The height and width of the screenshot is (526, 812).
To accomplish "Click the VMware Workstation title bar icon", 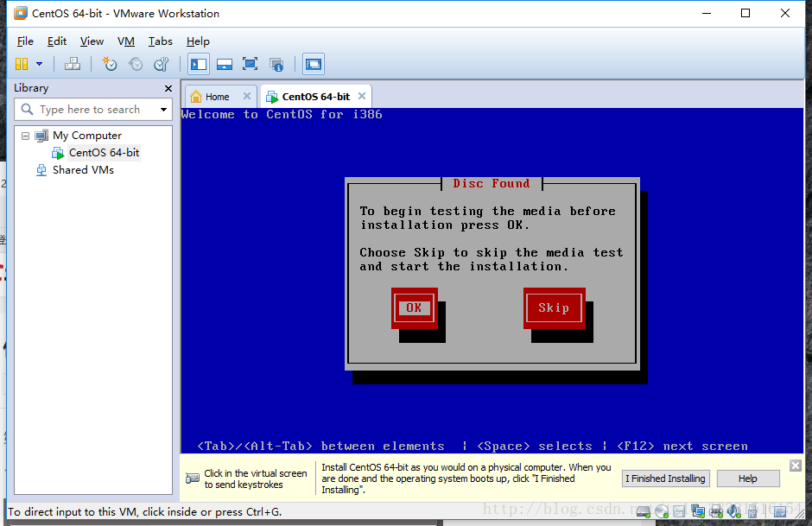I will tap(21, 14).
